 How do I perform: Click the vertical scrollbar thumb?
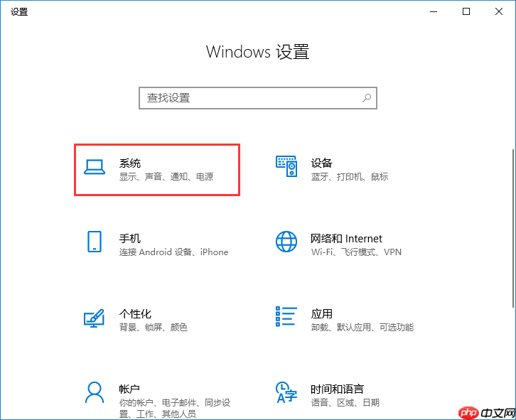click(x=514, y=228)
